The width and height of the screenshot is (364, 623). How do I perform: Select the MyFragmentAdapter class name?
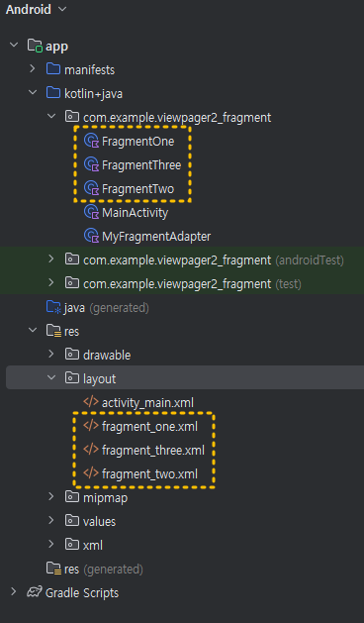156,237
